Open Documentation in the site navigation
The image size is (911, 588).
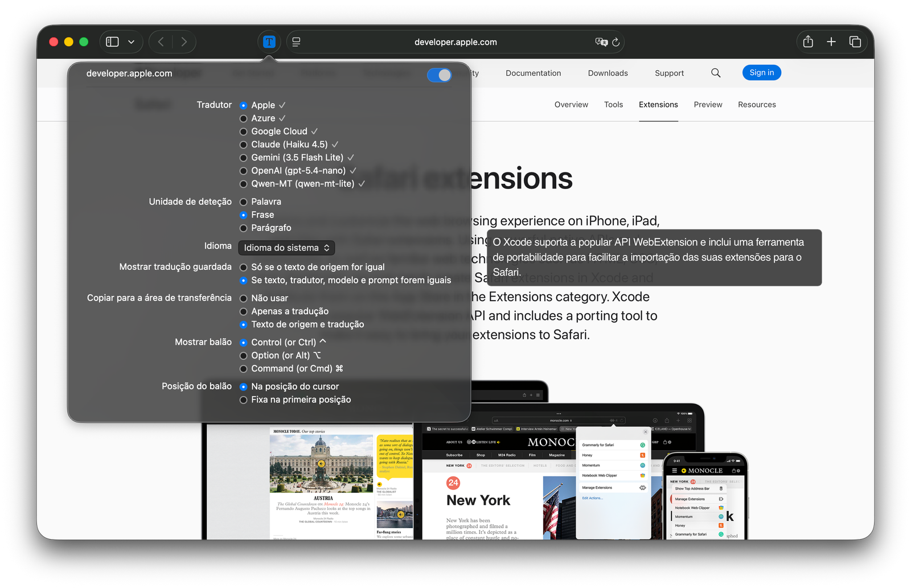tap(534, 73)
